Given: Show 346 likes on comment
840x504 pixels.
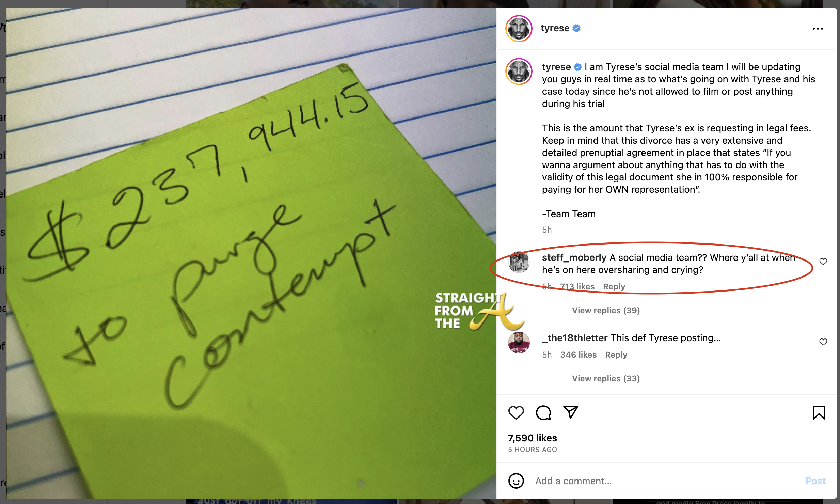Looking at the screenshot, I should (578, 355).
